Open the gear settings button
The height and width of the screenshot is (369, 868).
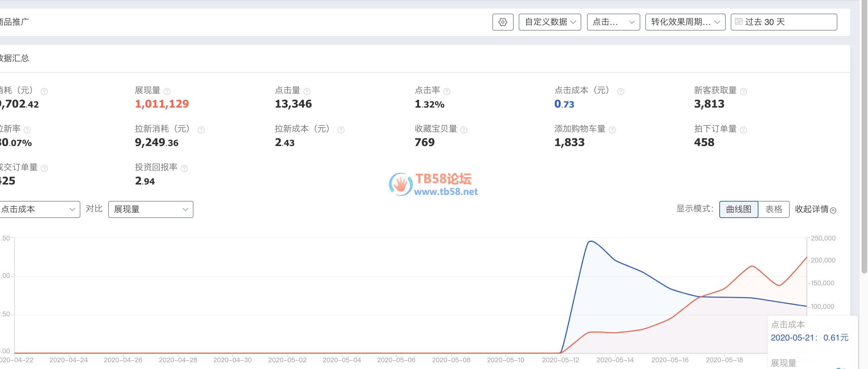tap(503, 22)
